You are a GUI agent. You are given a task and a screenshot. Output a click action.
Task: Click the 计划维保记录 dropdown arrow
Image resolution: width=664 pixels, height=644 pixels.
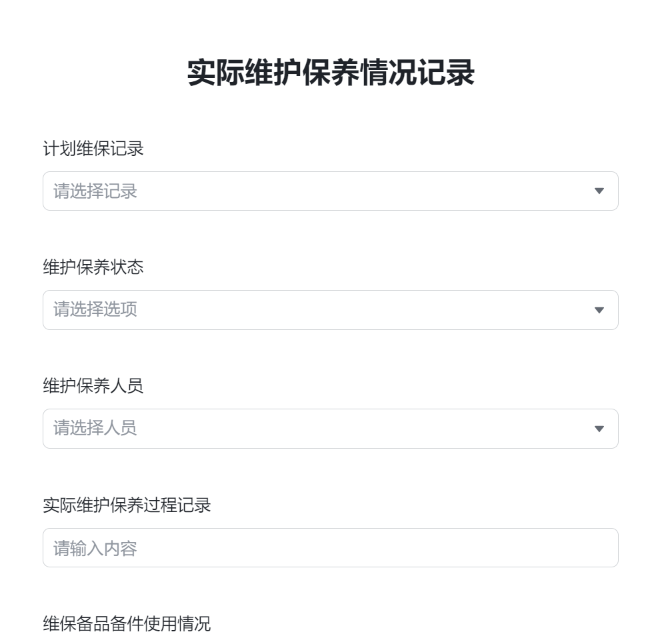pos(599,191)
